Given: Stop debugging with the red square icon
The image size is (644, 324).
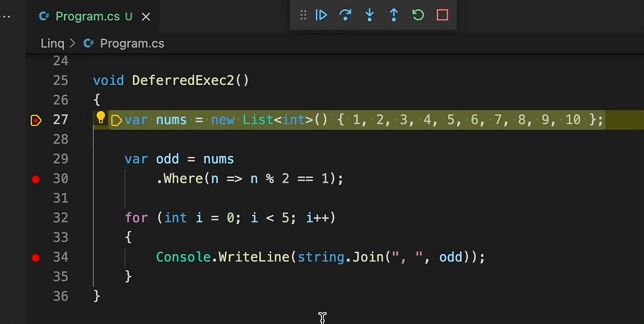Looking at the screenshot, I should click(x=442, y=15).
